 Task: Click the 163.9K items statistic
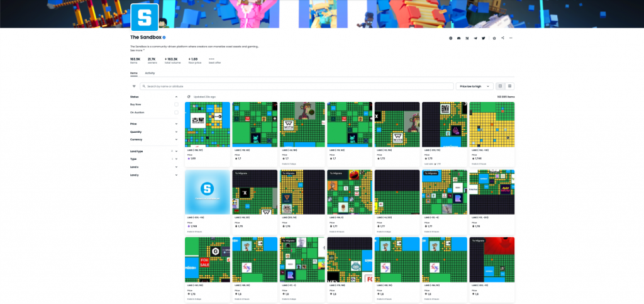135,61
